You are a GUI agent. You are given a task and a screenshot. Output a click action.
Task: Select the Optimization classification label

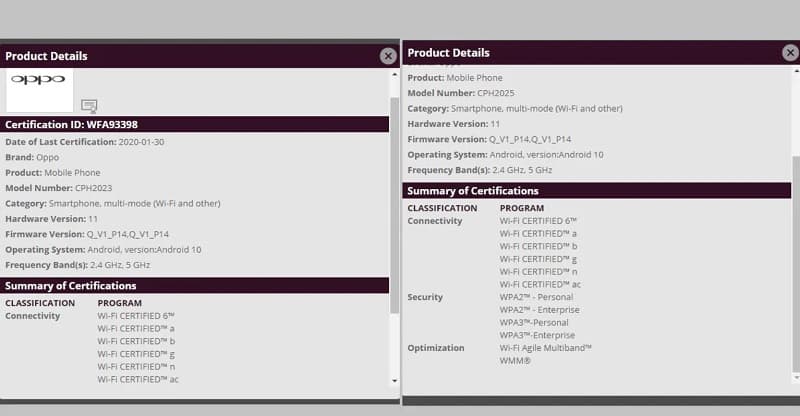436,348
